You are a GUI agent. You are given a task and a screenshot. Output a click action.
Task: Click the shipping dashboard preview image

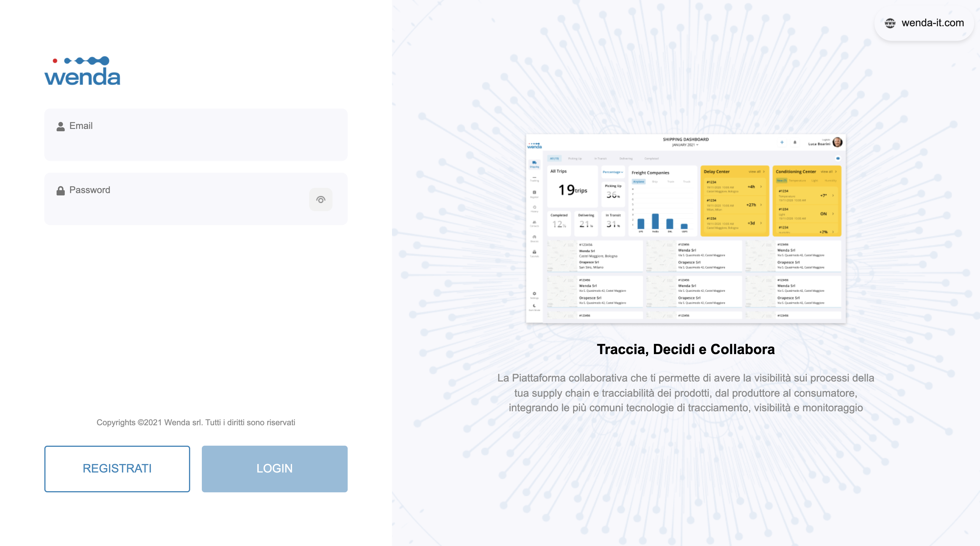(685, 228)
